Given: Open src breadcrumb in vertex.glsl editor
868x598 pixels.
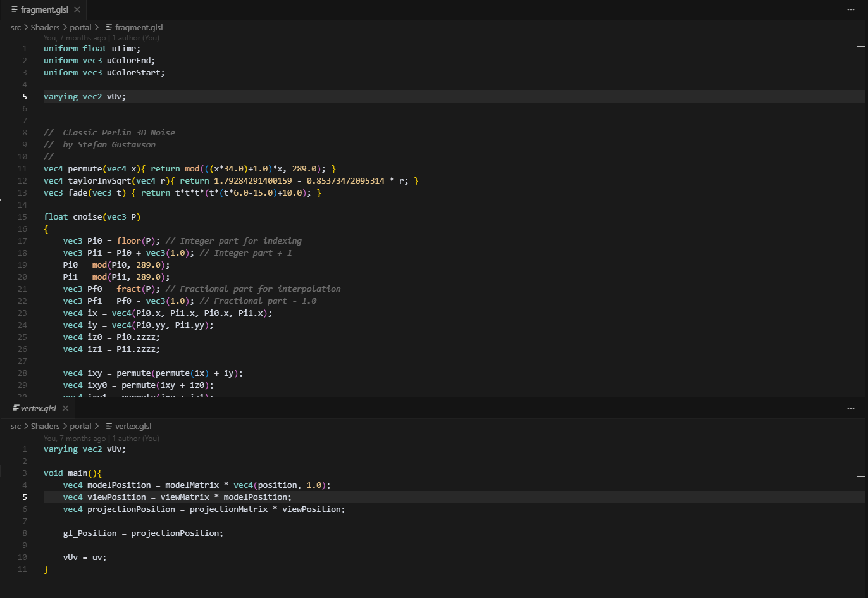Looking at the screenshot, I should pos(16,426).
